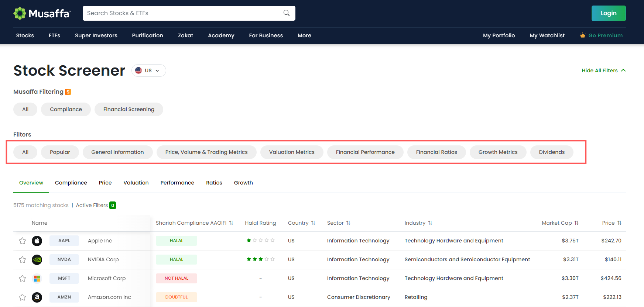Toggle watchlist star for NVIDIA Corp

tap(23, 260)
